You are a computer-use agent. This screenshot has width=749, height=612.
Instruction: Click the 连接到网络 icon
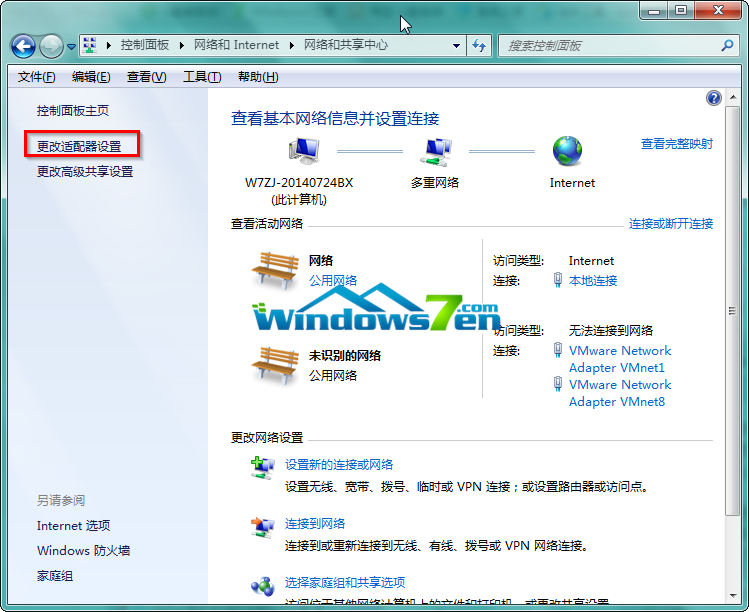tap(263, 527)
